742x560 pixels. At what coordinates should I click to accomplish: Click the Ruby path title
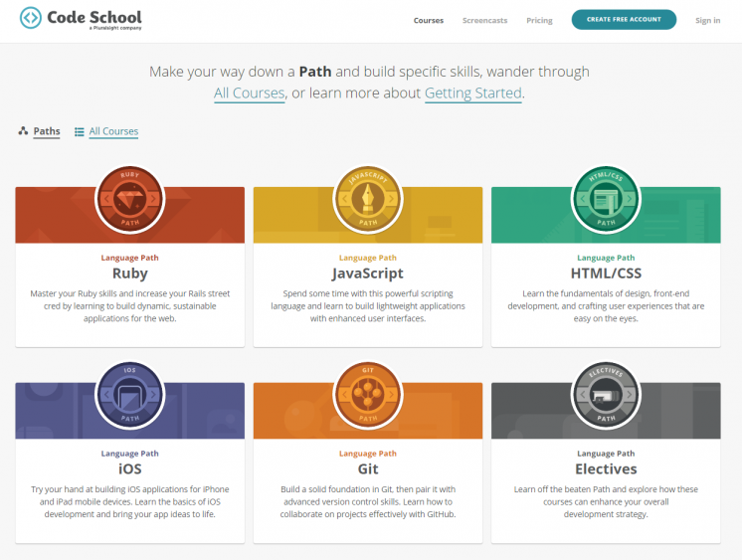tap(130, 274)
